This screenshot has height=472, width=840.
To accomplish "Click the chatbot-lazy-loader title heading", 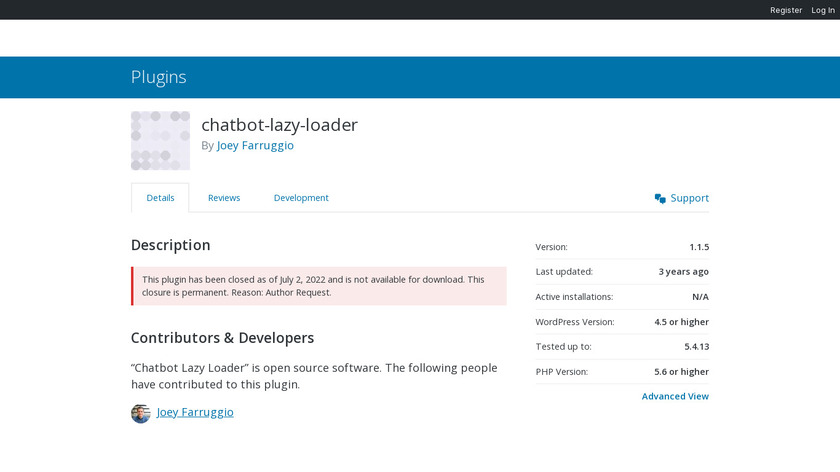I will point(279,125).
